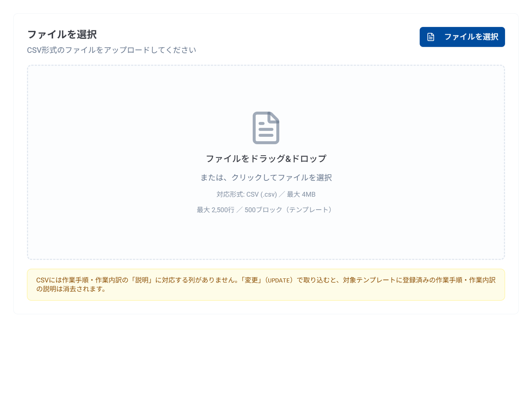
Task: Click または、クリックしてファイルを選択 text
Action: pos(266,177)
